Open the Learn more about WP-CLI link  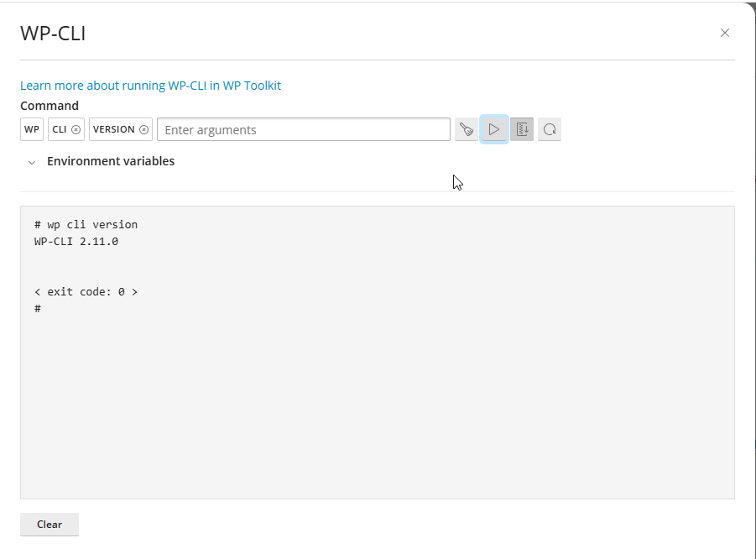tap(150, 86)
